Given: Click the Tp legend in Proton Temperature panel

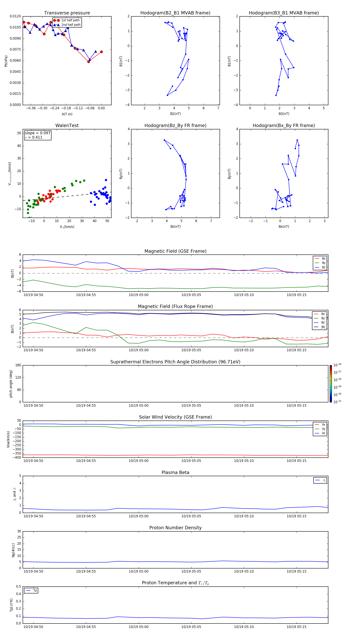Looking at the screenshot, I should tap(31, 591).
